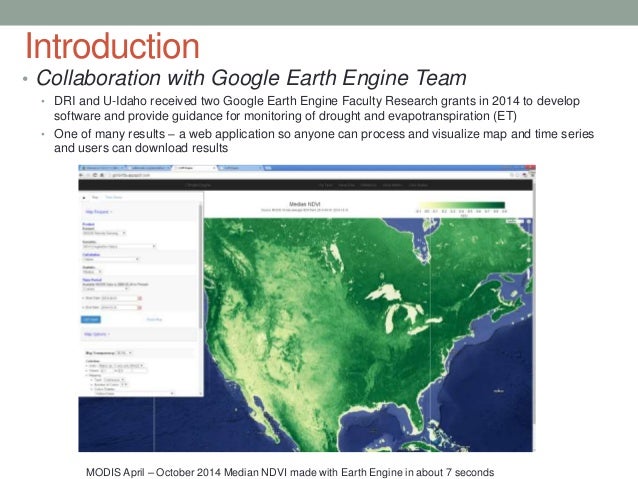Click the third link in black navbar
The image size is (638, 479).
coord(368,185)
